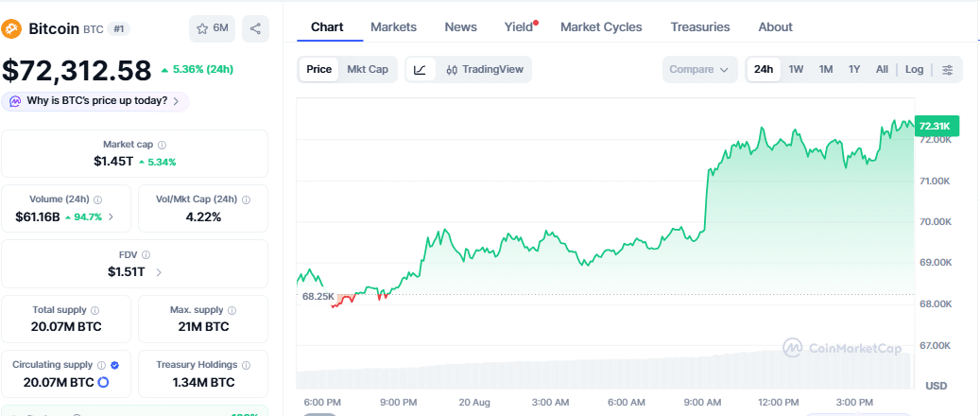
Task: Expand the FDV details chevron
Action: click(159, 272)
